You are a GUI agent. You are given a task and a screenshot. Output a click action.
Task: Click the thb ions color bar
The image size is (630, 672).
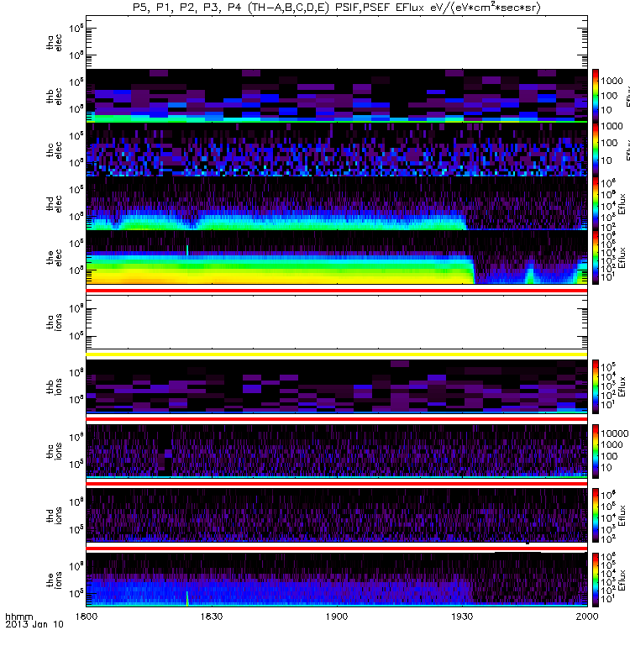pyautogui.click(x=596, y=386)
